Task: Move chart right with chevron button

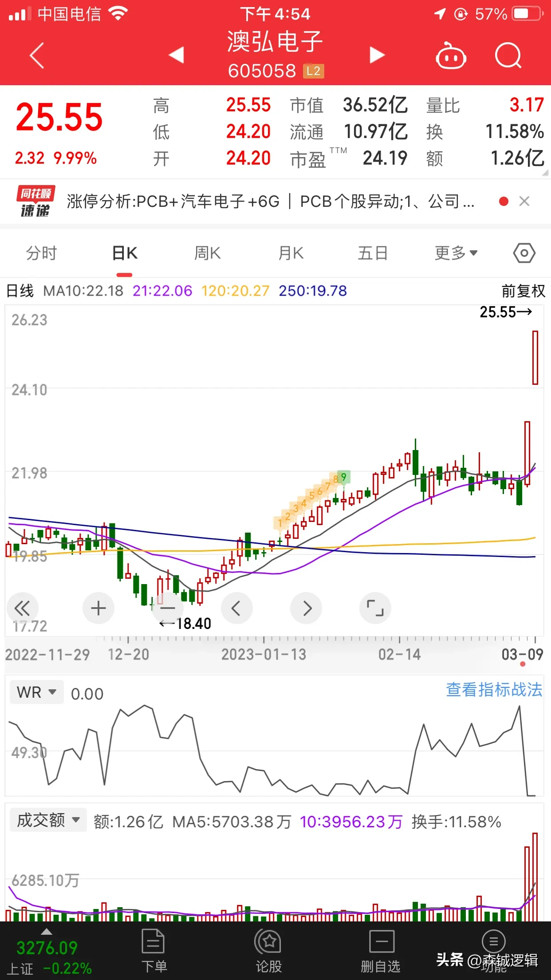Action: point(306,608)
